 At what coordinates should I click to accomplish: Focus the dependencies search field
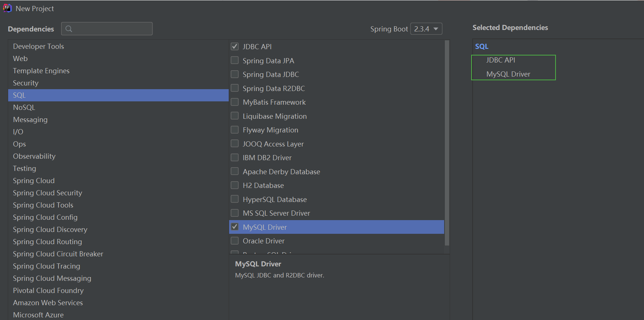click(107, 29)
